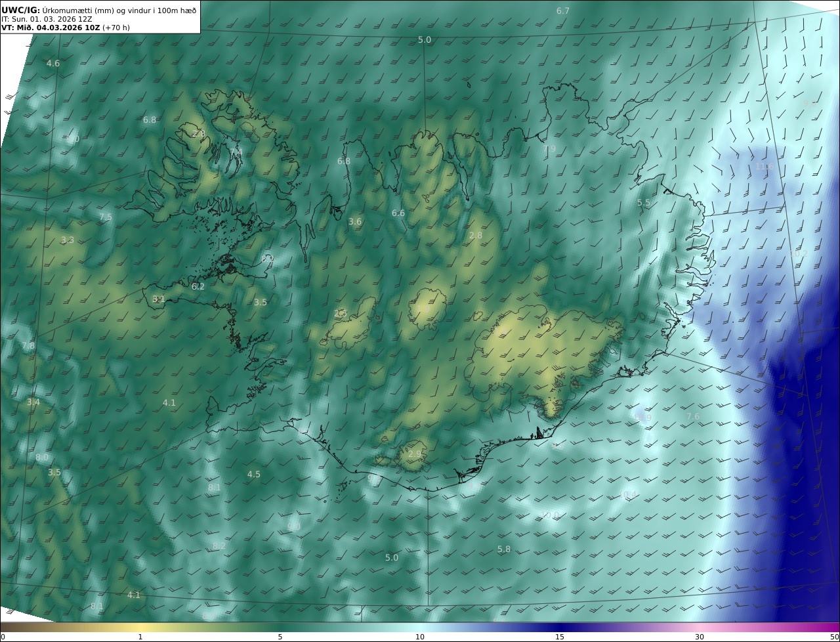The image size is (840, 642).
Task: Click the 50 tick on the color scale
Action: click(x=835, y=637)
